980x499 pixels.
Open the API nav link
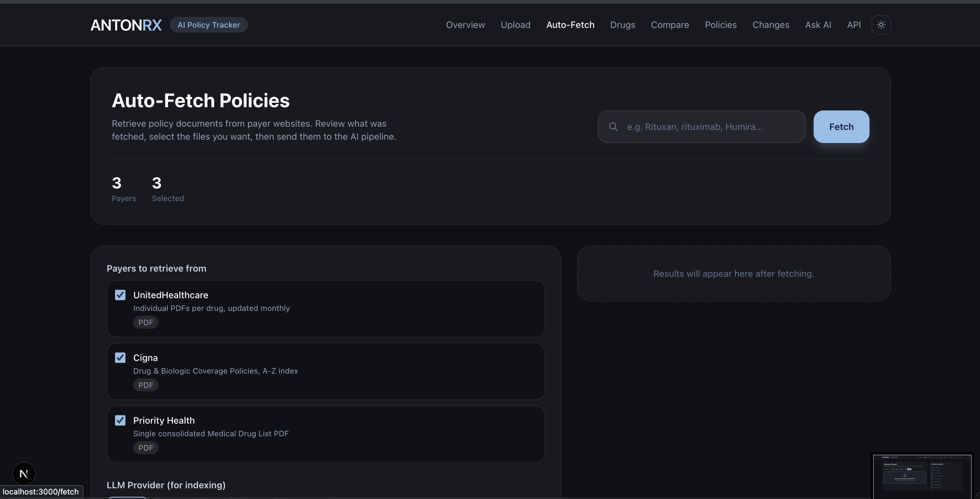point(854,25)
